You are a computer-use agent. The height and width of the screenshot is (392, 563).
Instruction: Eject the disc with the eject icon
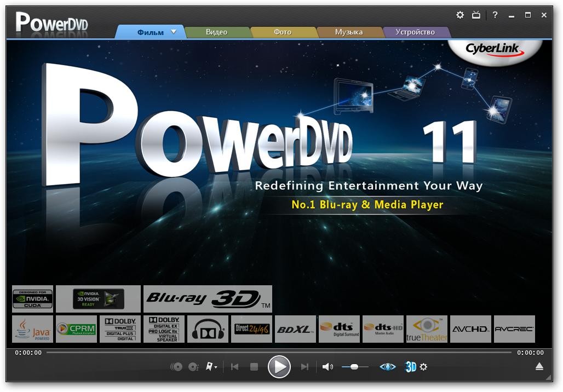(539, 366)
